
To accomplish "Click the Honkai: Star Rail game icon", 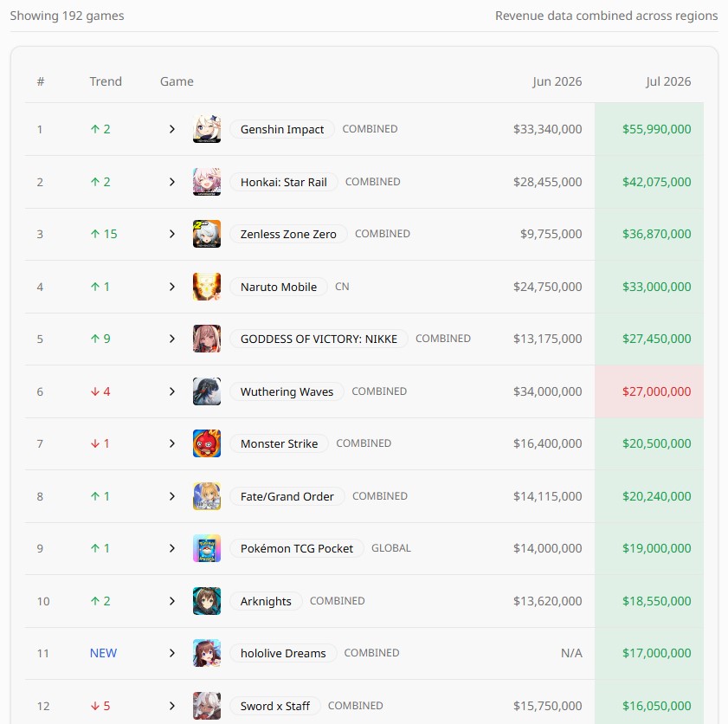I will 207,182.
